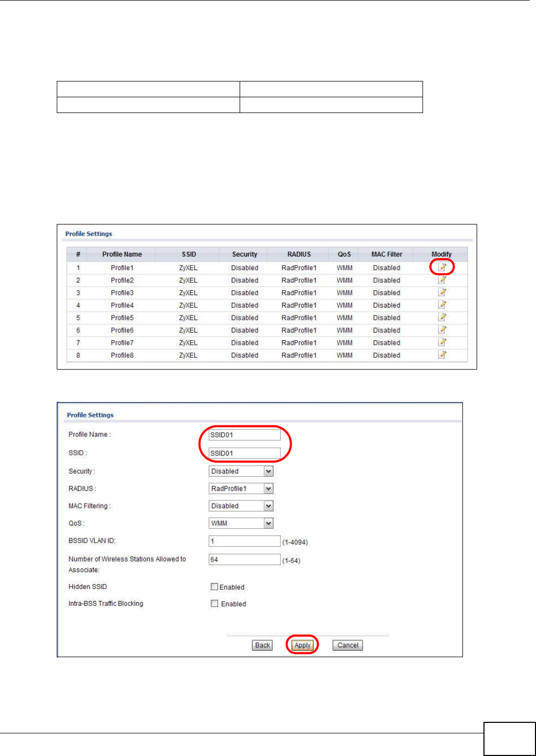The width and height of the screenshot is (536, 756).
Task: Focus the Number of Wireless Stations field
Action: click(x=244, y=559)
